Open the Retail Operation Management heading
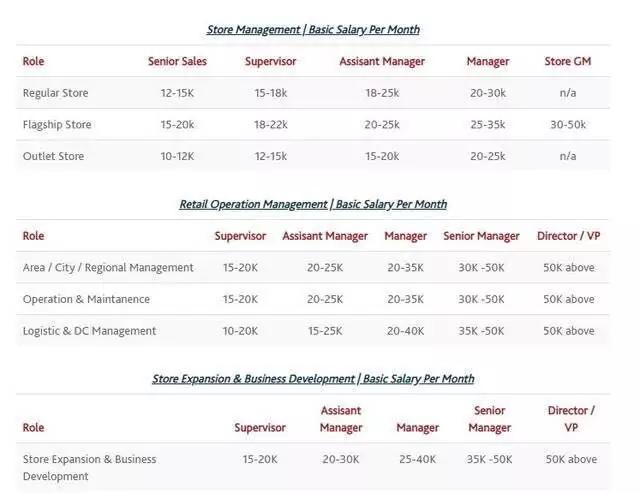This screenshot has width=640, height=493. pyautogui.click(x=313, y=204)
